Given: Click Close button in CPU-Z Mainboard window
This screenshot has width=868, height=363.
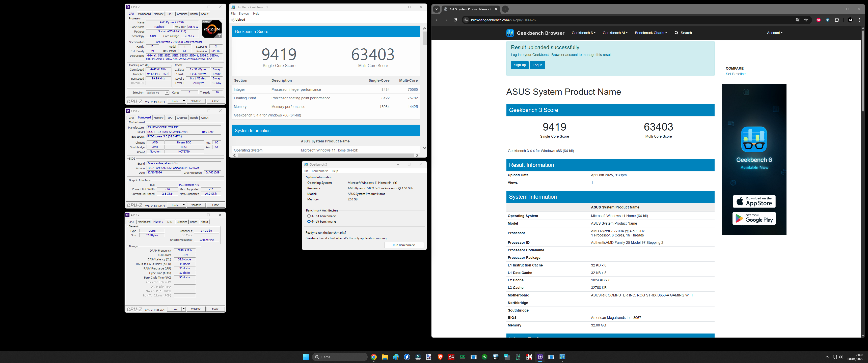Looking at the screenshot, I should coord(215,205).
